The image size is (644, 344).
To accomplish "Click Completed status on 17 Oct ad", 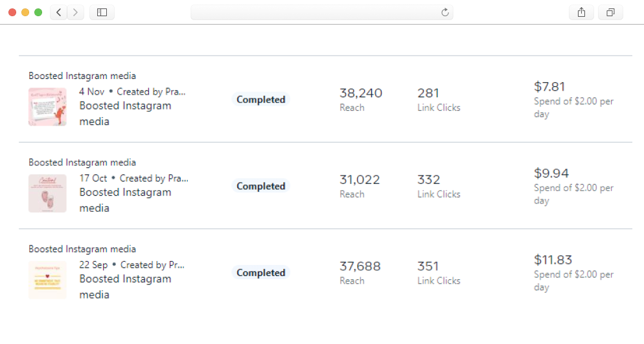I will (x=260, y=187).
